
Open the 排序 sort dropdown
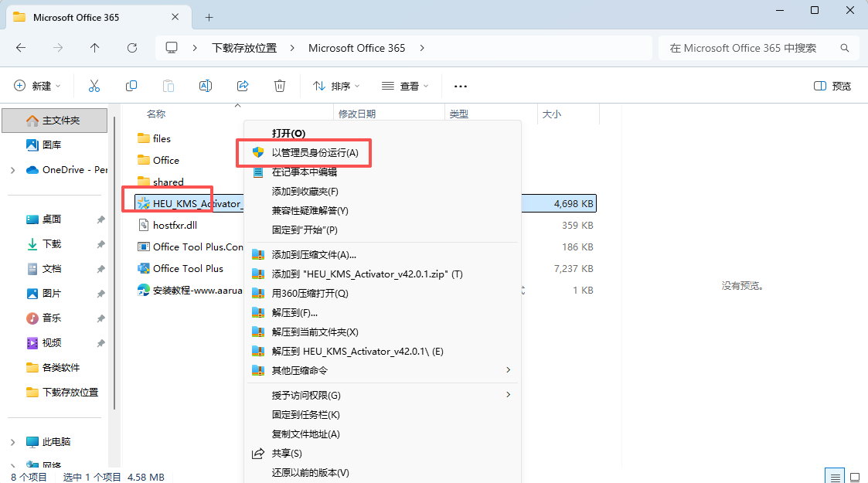point(335,86)
